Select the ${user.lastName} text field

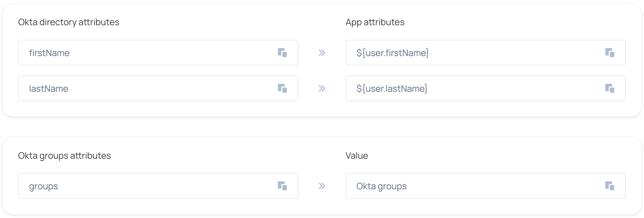point(473,88)
